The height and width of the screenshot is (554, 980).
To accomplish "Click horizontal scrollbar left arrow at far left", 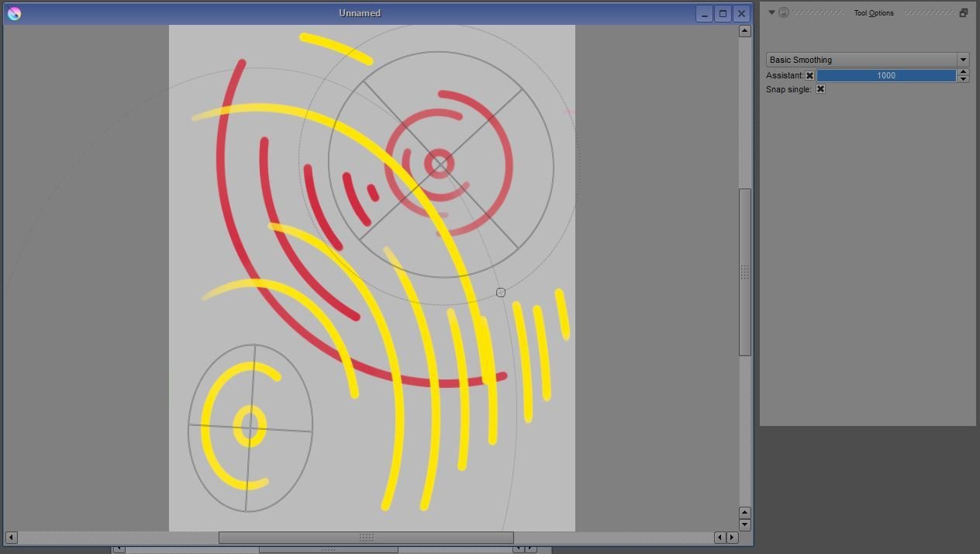I will (11, 537).
